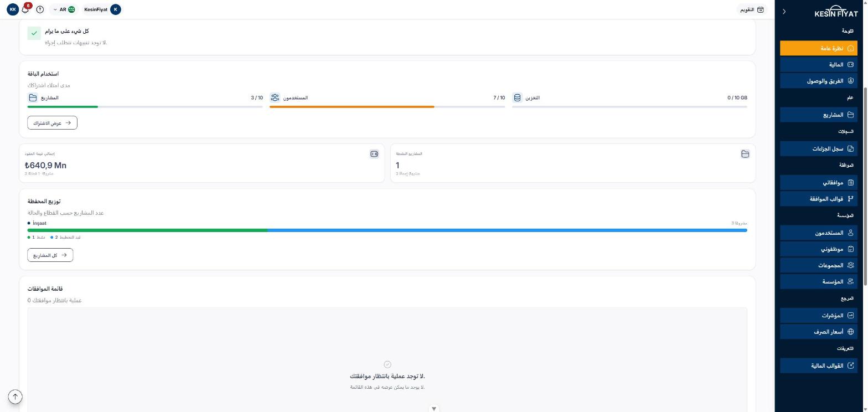This screenshot has width=868, height=412.
Task: Open المؤشرات in the sidebar
Action: [x=819, y=316]
